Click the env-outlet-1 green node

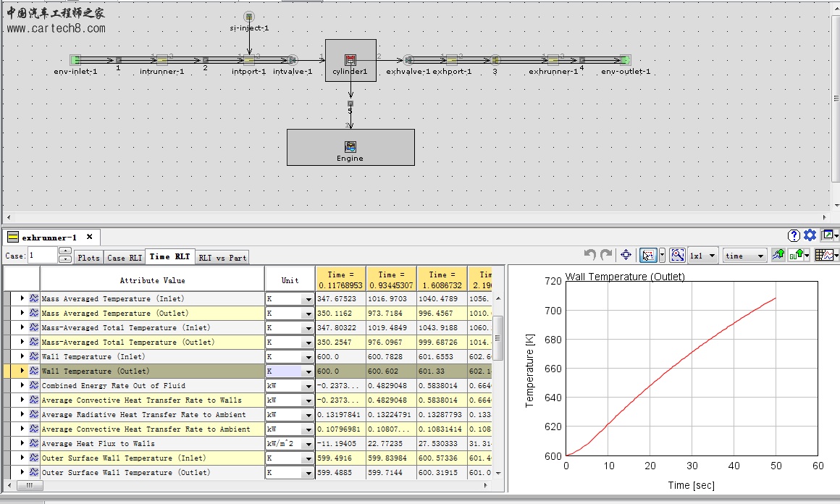pos(625,60)
